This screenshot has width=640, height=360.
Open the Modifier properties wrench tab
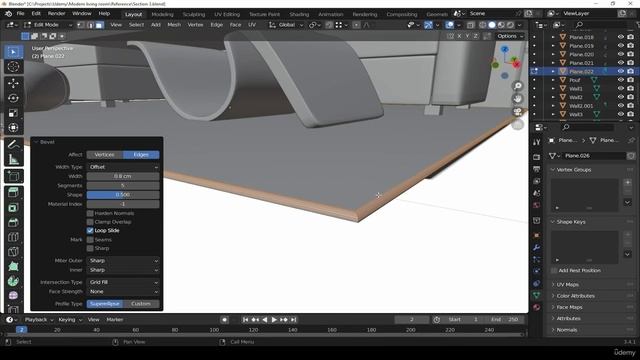[536, 247]
